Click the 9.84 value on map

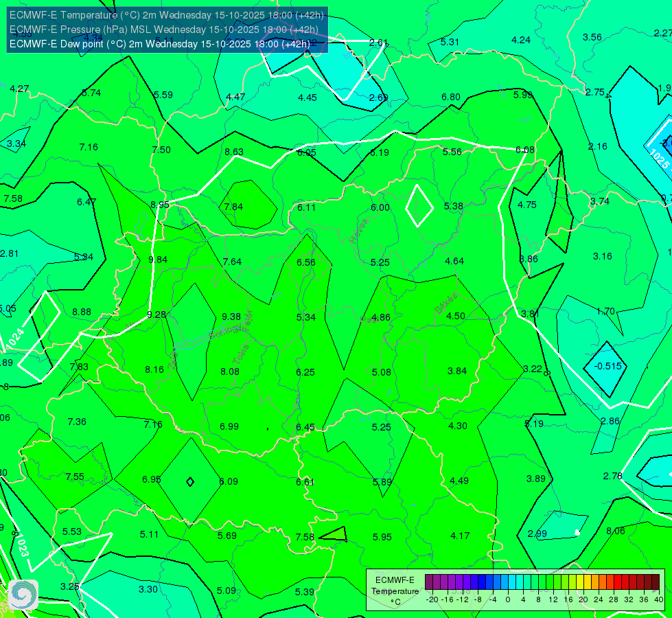158,260
